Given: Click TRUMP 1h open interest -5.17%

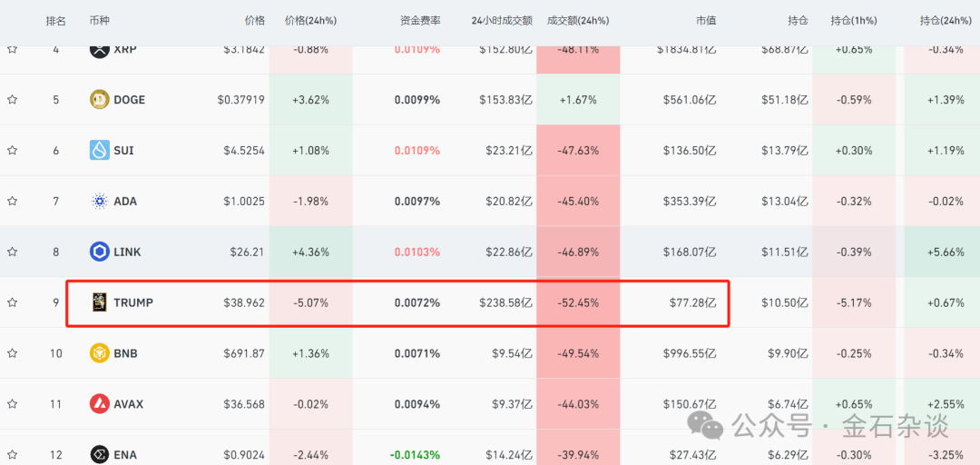Looking at the screenshot, I should coord(854,302).
